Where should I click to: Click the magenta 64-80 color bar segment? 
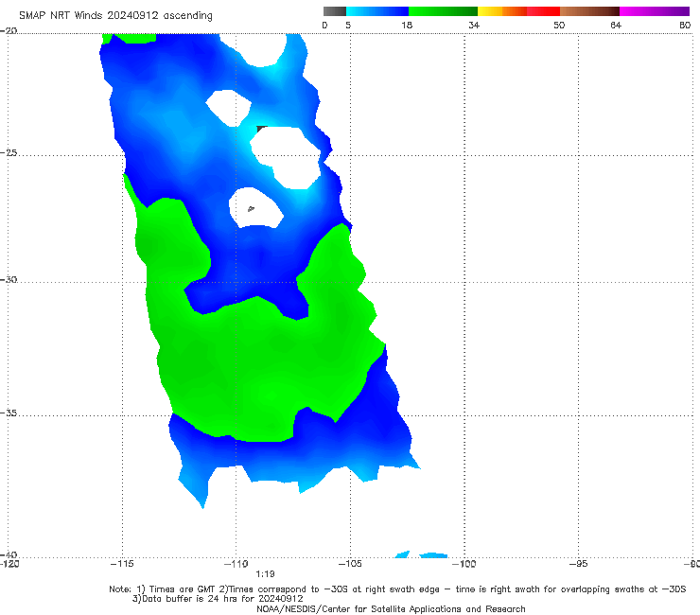click(655, 11)
